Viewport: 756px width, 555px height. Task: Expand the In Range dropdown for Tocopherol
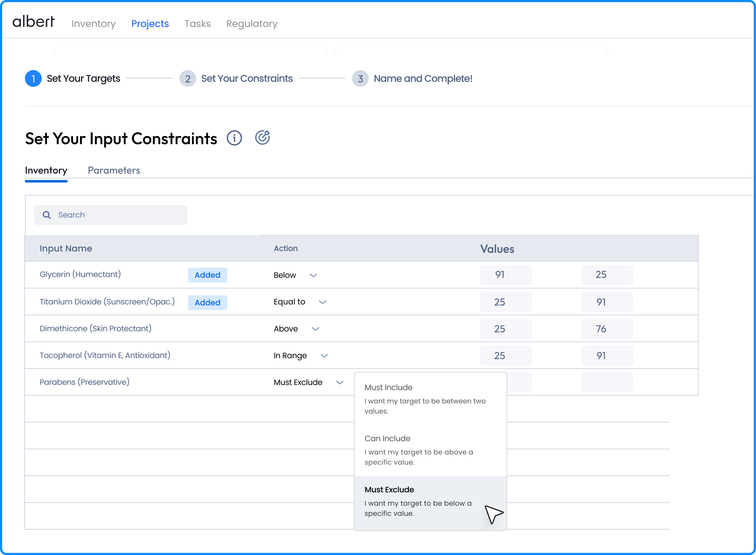[x=324, y=356]
